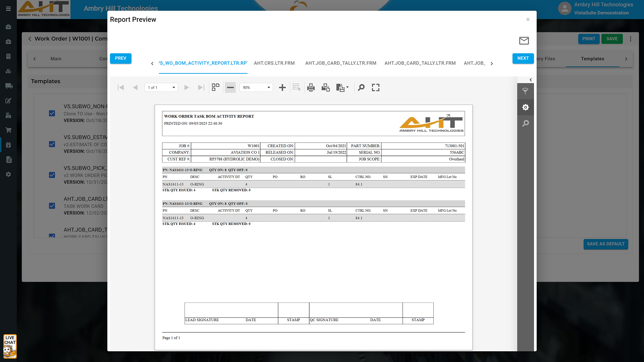This screenshot has height=362, width=644.
Task: Open the filter funnel panel
Action: (526, 91)
